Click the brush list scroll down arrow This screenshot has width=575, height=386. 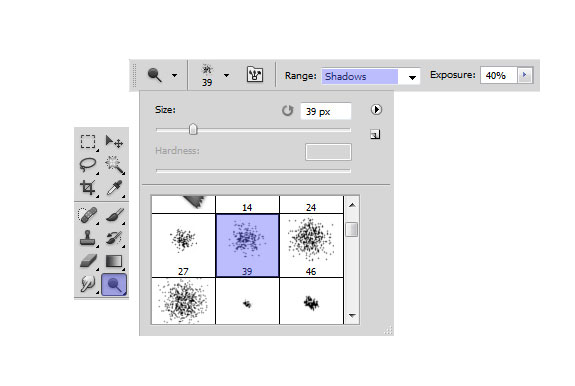[x=352, y=315]
